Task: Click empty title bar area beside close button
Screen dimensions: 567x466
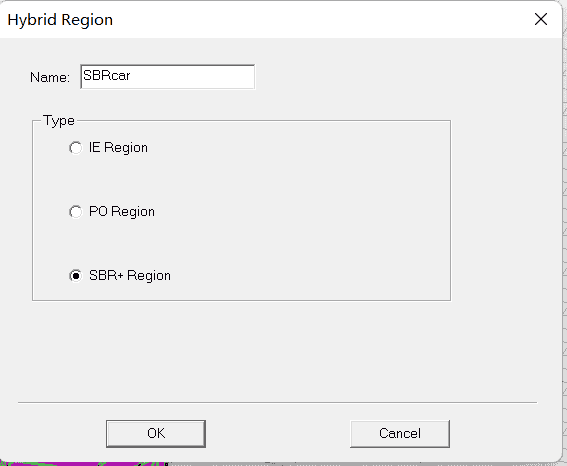Action: click(x=325, y=19)
